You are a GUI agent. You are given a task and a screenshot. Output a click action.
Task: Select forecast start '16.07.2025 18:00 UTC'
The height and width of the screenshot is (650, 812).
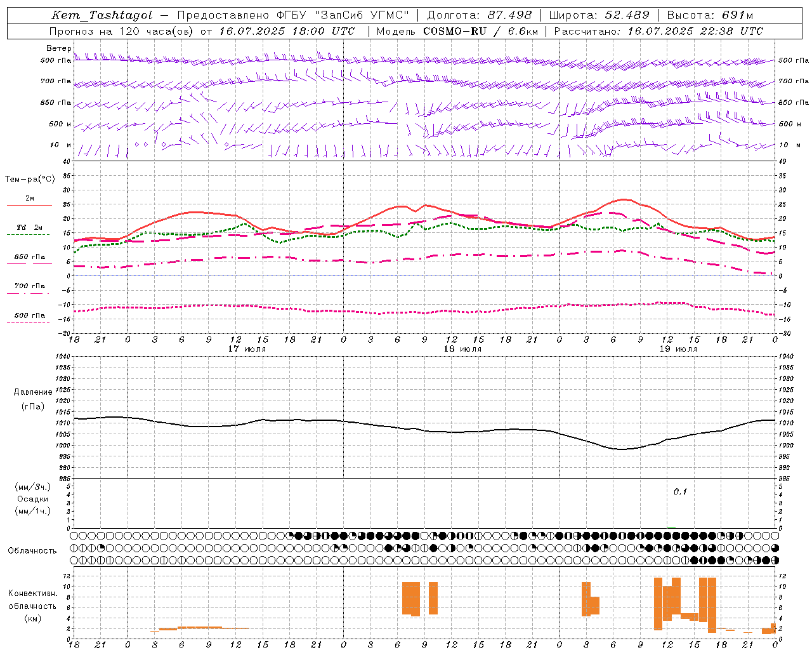click(287, 31)
